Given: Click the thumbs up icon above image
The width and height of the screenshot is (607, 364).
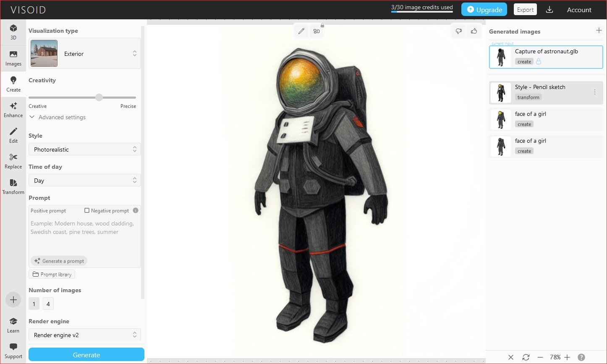Looking at the screenshot, I should 474,31.
